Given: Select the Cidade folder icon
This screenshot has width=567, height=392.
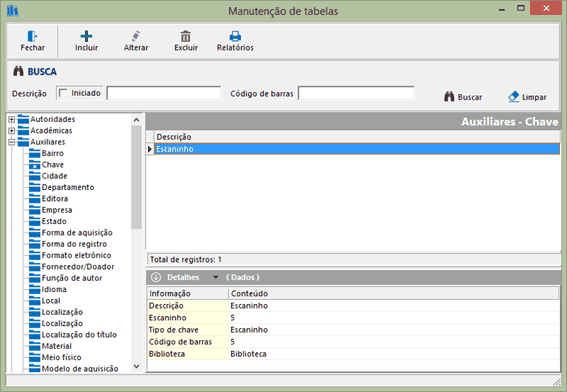Looking at the screenshot, I should pos(35,176).
